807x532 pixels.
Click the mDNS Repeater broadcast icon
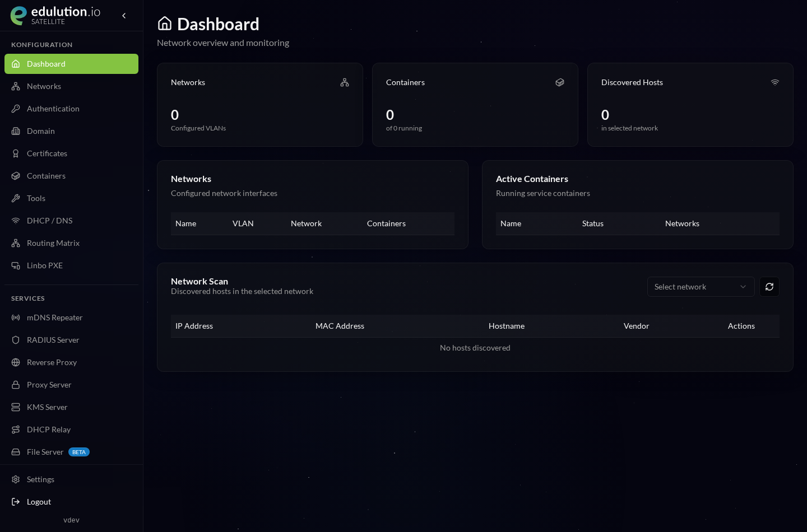[16, 318]
